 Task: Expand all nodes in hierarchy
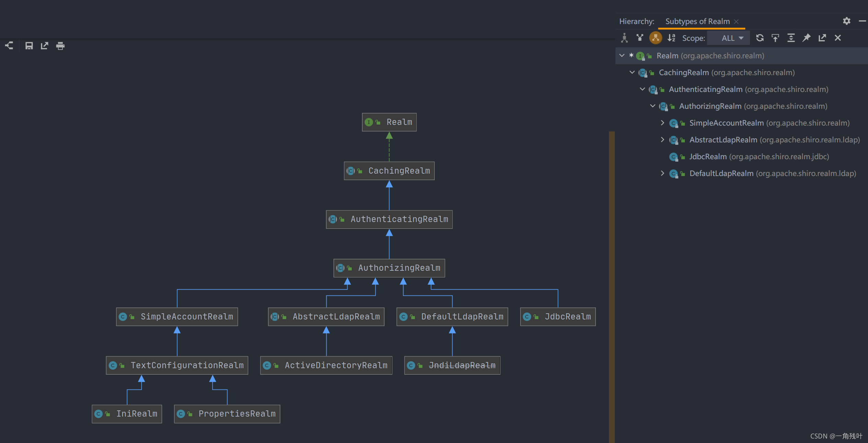tap(791, 38)
